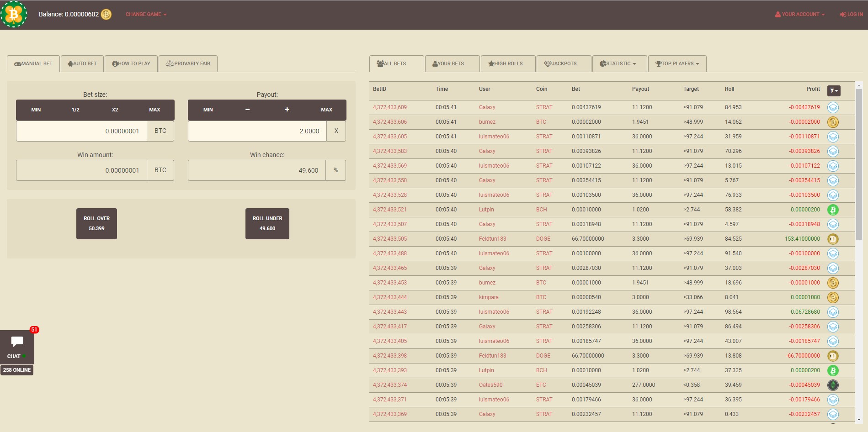Image resolution: width=868 pixels, height=432 pixels.
Task: Open the TOP PLAYERS dropdown tab
Action: (677, 63)
